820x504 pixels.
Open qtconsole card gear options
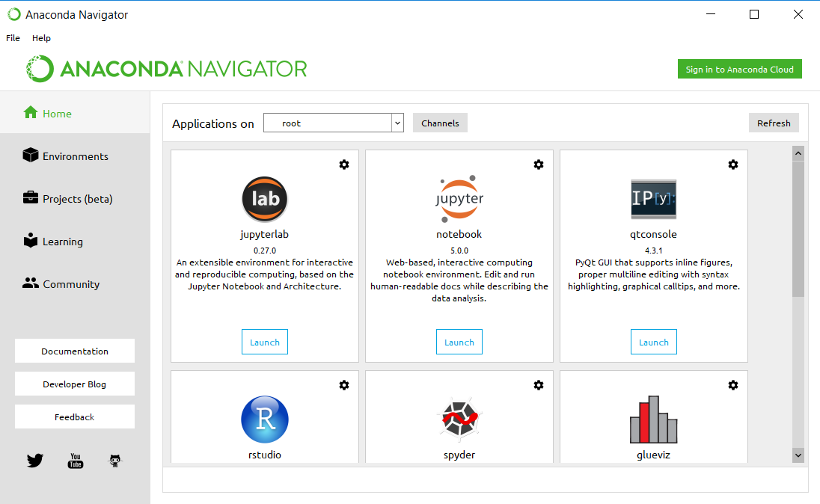click(733, 165)
